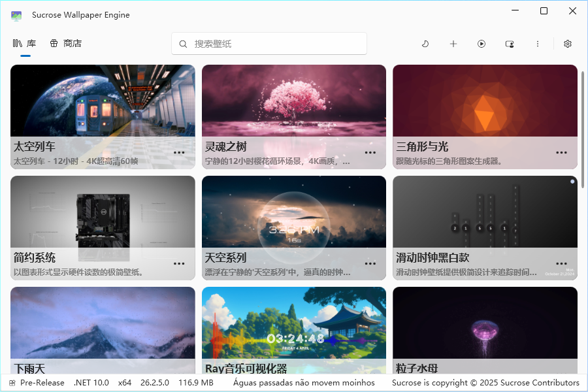Open the more menu on 三角形与光
Screen dimensions: 588x392
click(x=561, y=152)
